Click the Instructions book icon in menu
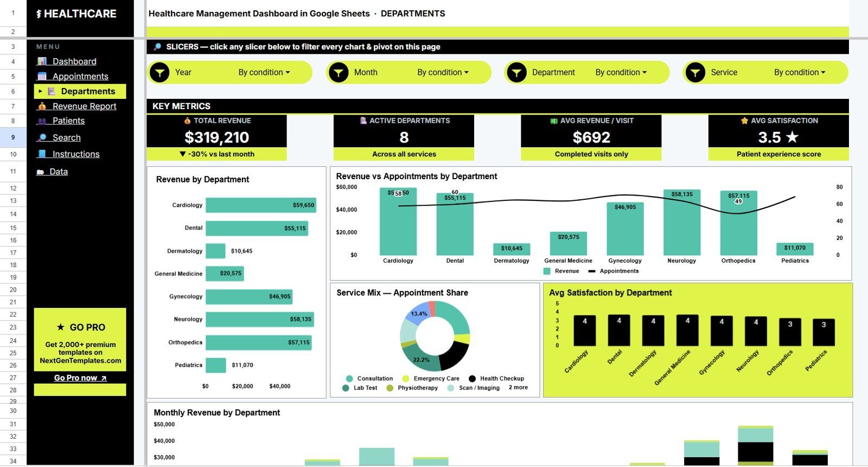868x467 pixels. tap(42, 154)
